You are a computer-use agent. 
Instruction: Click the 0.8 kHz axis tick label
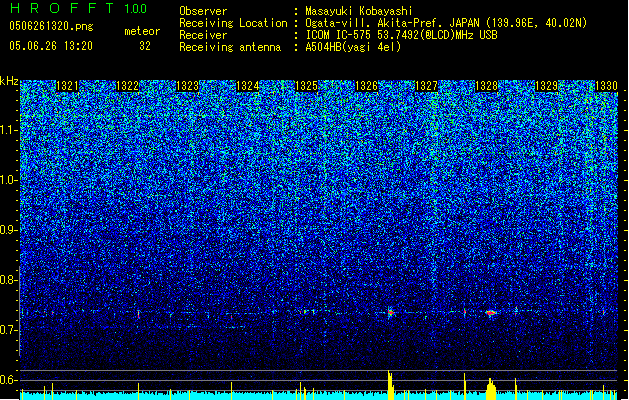tap(9, 280)
